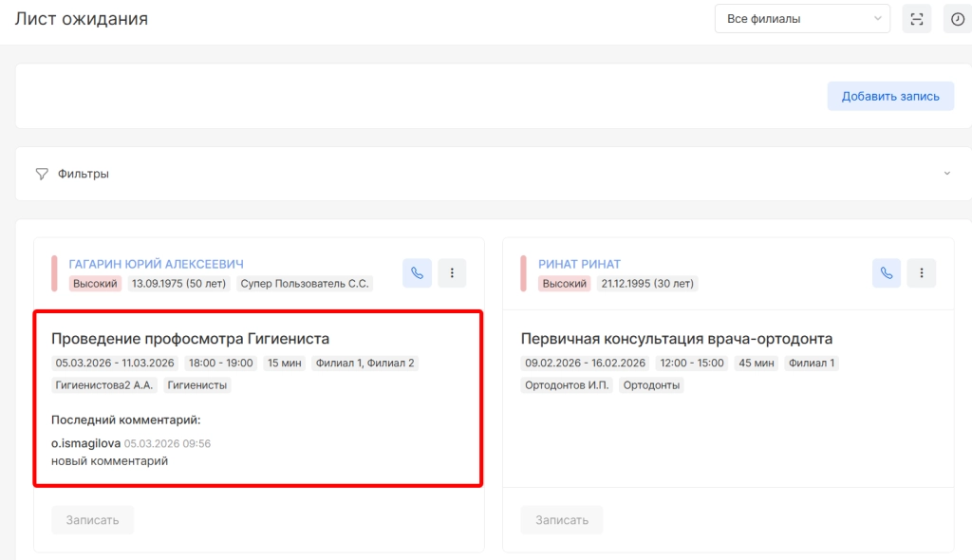This screenshot has height=560, width=972.
Task: Click Записать under the Ринат Ринат card
Action: (x=561, y=520)
